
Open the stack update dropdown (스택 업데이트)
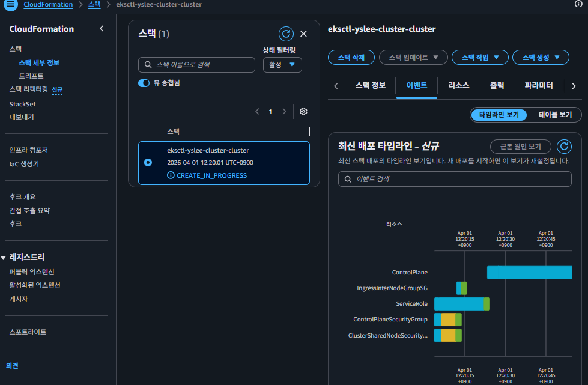click(413, 57)
